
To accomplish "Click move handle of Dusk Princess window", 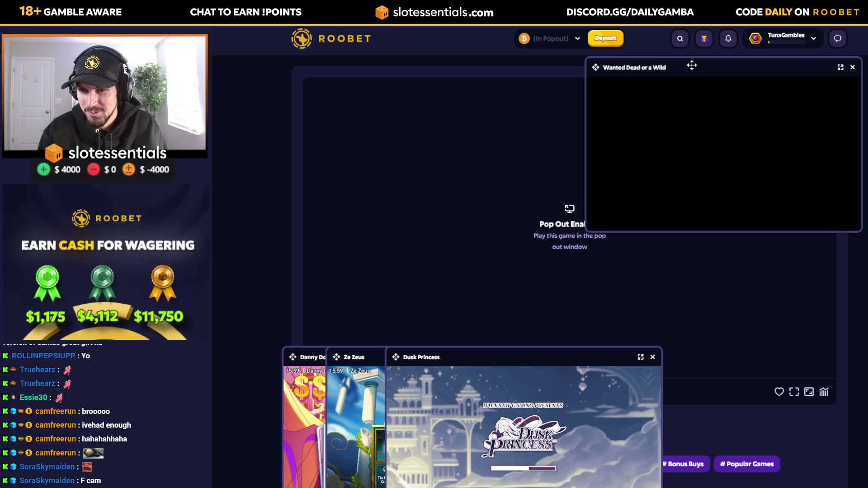I will click(x=396, y=357).
